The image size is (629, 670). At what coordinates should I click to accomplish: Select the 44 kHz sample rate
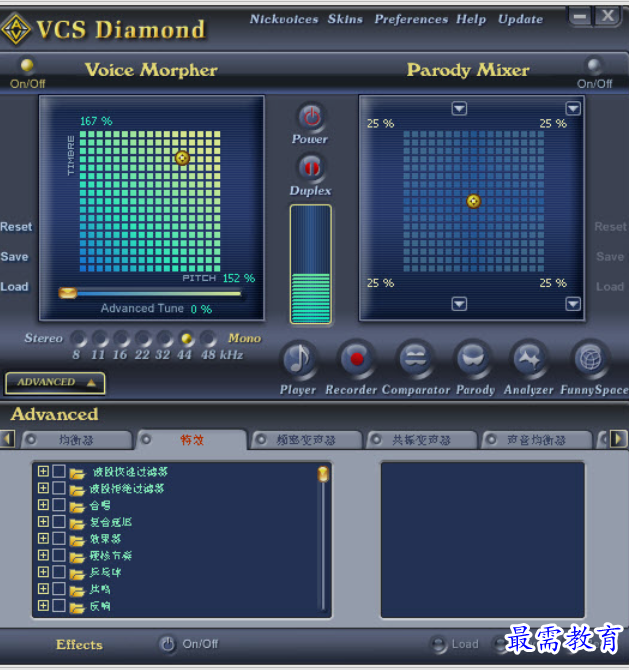pos(186,339)
